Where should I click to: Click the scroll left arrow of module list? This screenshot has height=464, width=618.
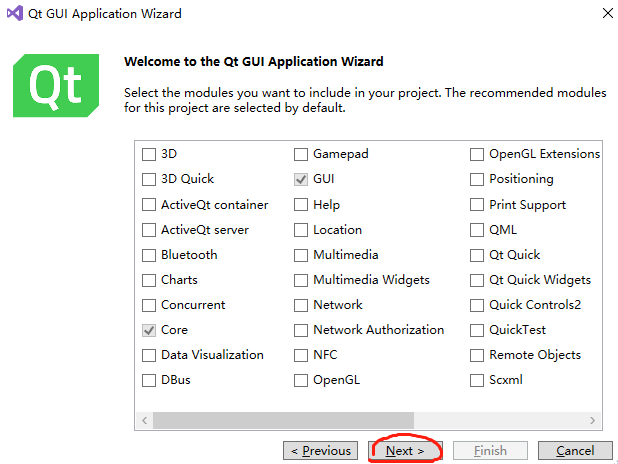point(145,420)
